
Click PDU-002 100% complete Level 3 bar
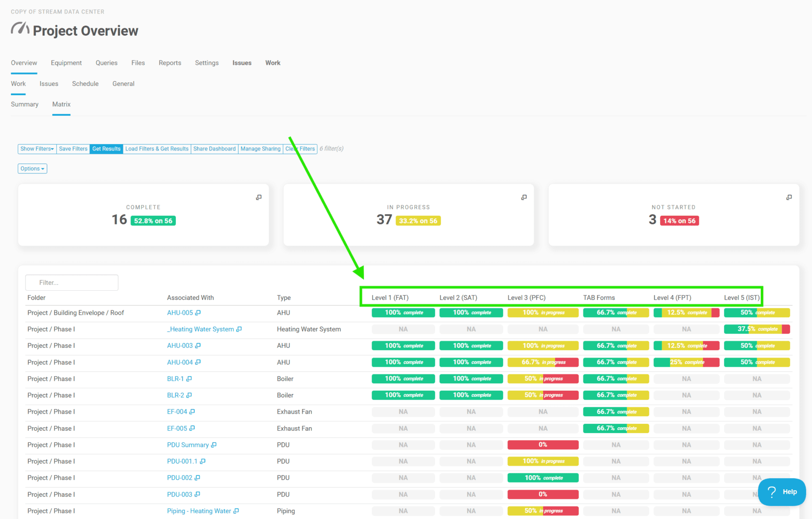pos(543,478)
